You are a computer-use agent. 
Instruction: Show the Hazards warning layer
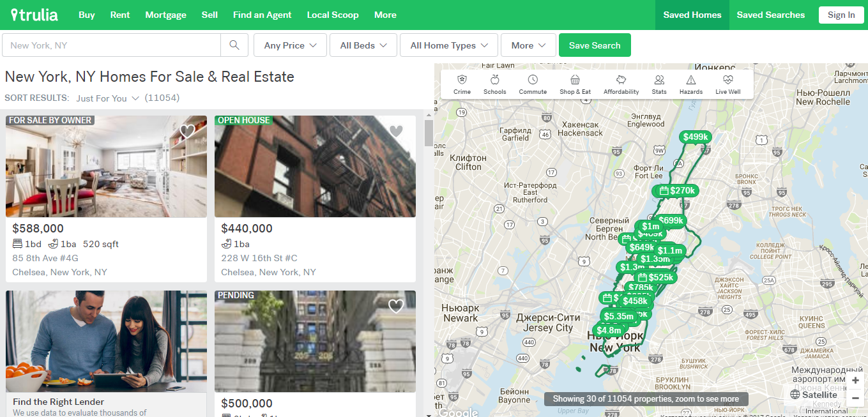pyautogui.click(x=690, y=84)
